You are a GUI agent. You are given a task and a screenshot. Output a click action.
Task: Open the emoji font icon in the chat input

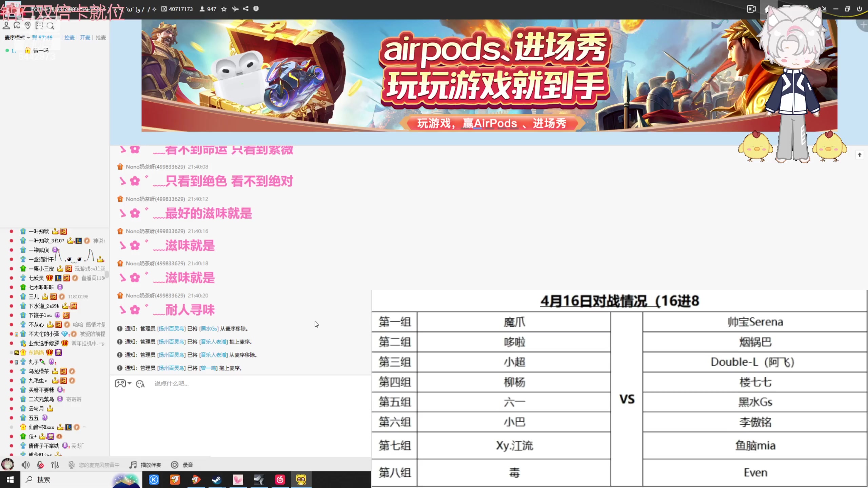point(140,384)
